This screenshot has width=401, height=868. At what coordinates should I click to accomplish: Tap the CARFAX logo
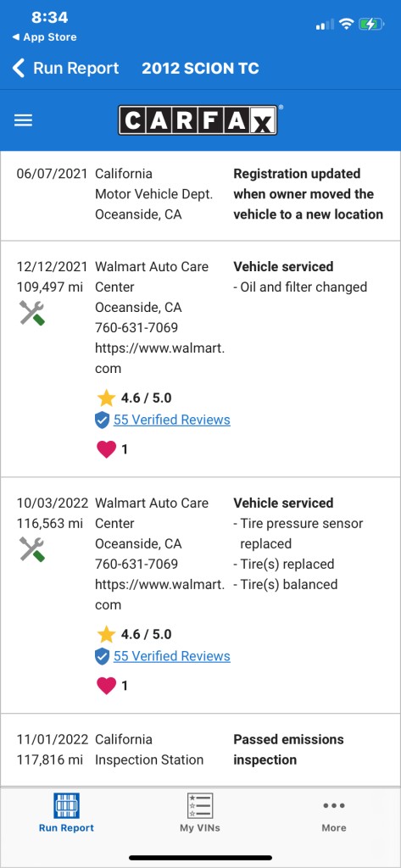click(x=198, y=120)
